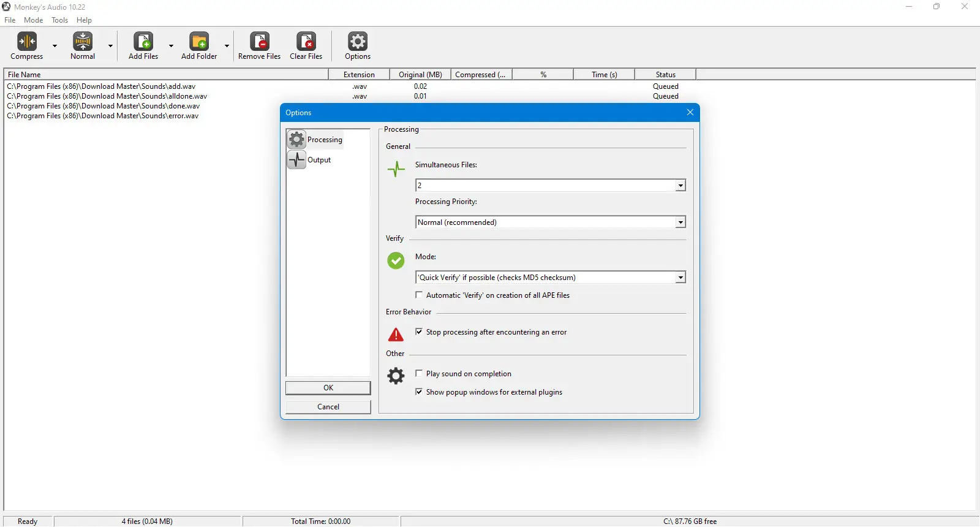Click the Add Files icon

pos(143,42)
